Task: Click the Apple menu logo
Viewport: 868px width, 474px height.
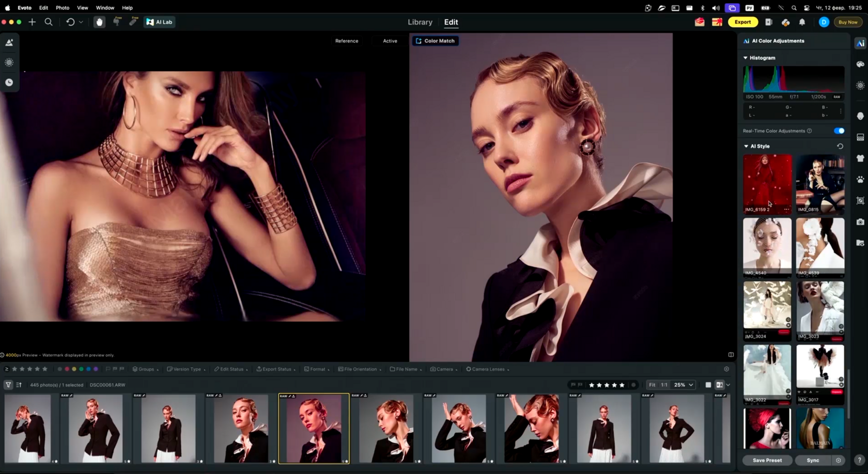Action: tap(7, 8)
